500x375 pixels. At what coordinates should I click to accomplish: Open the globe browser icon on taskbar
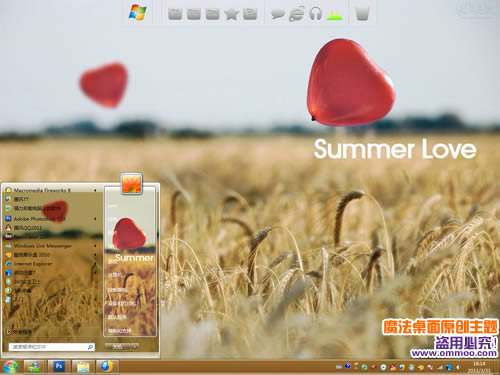tap(107, 367)
